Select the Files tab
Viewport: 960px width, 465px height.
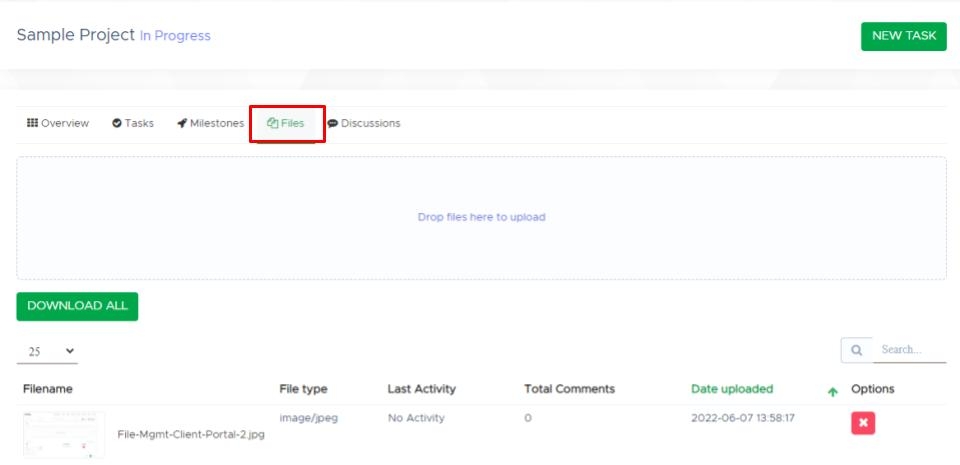tap(286, 123)
